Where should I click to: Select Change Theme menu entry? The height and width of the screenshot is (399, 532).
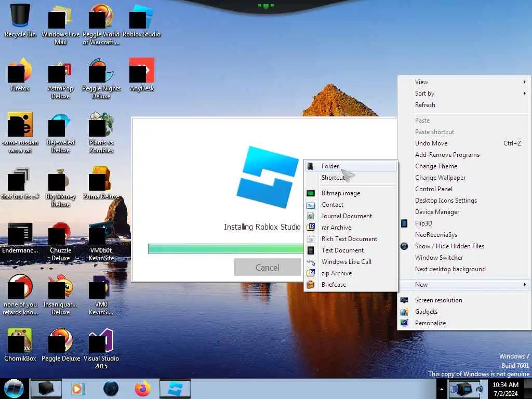click(x=464, y=166)
